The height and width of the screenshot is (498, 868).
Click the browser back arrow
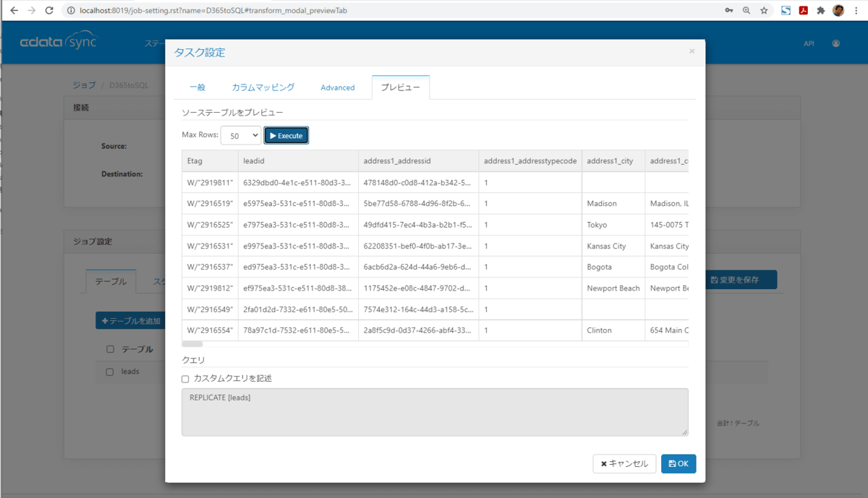pos(14,11)
